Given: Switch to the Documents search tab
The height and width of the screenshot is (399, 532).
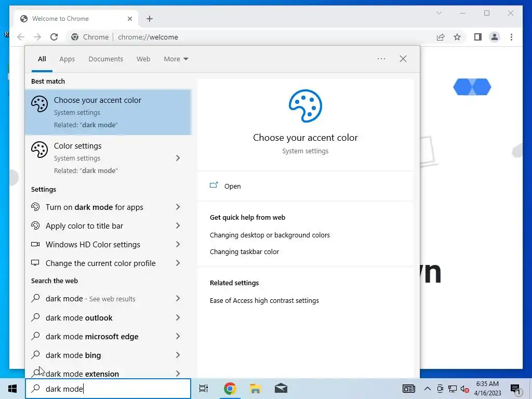Looking at the screenshot, I should coord(105,59).
